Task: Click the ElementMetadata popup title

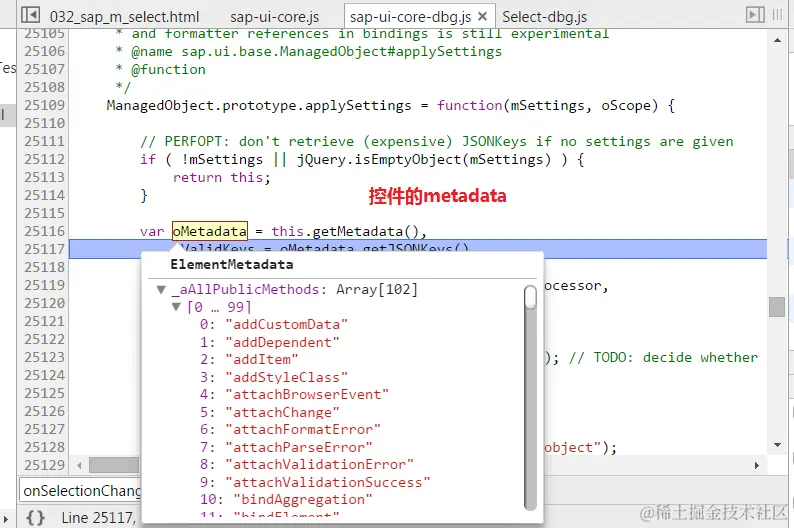Action: click(x=231, y=264)
